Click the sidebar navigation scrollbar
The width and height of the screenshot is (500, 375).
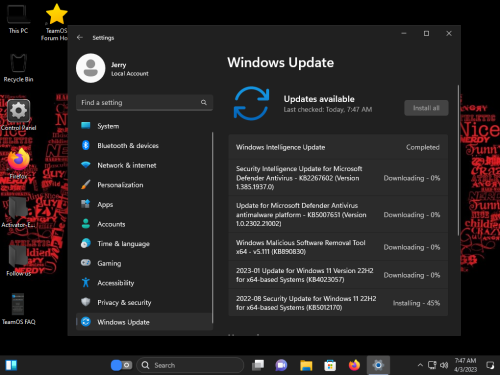click(212, 227)
